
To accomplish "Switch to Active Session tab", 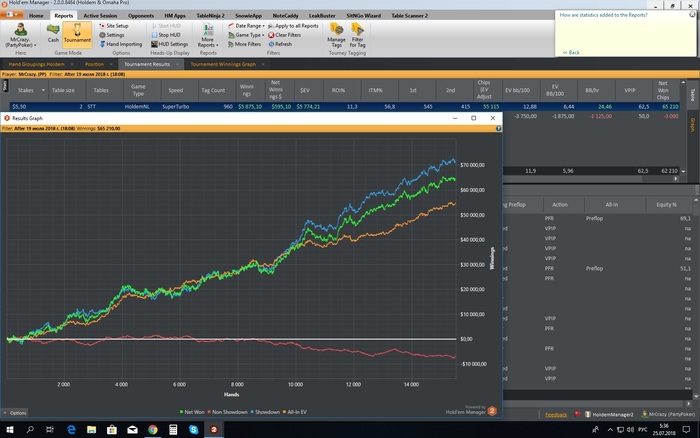I will pyautogui.click(x=100, y=16).
